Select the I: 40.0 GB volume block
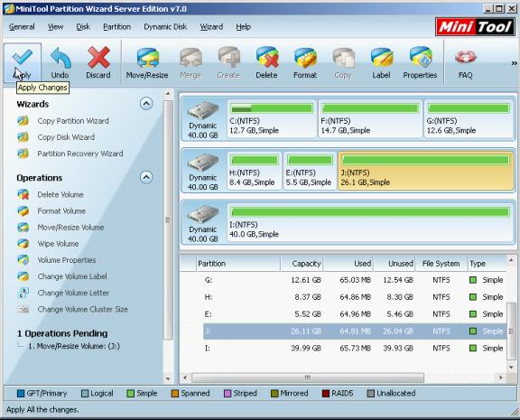This screenshot has width=520, height=420. click(370, 222)
